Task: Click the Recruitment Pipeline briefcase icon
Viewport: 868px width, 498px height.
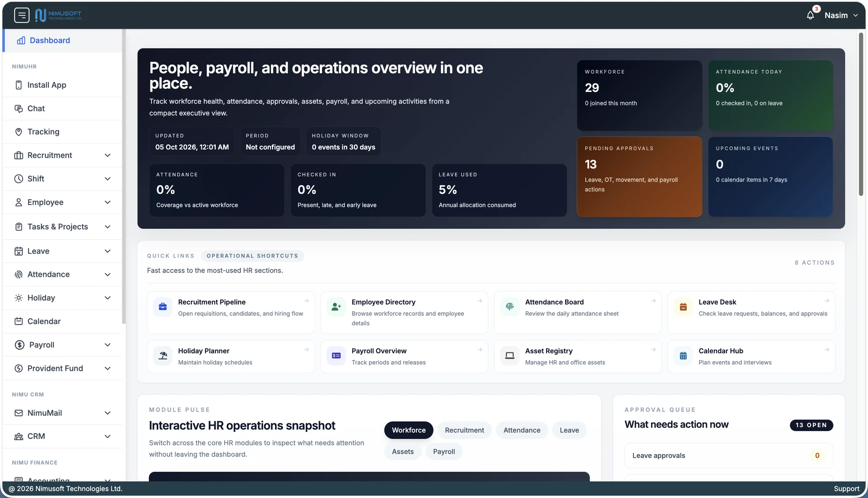Action: pos(163,307)
